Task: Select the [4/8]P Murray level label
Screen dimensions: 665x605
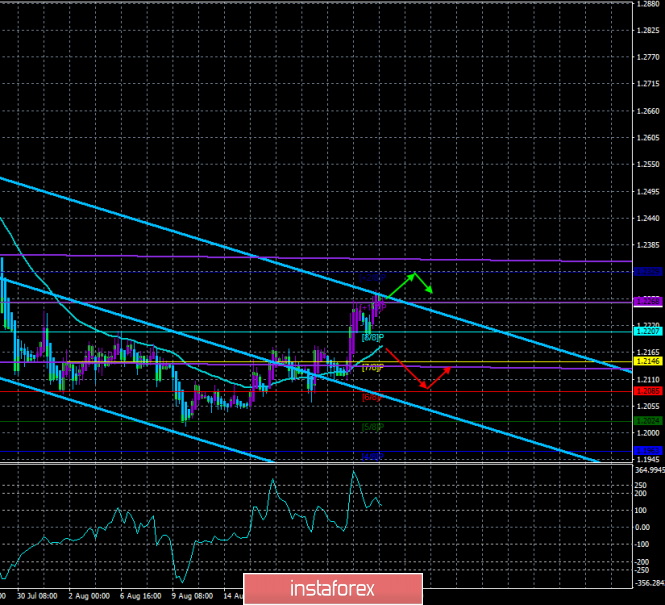Action: 372,457
